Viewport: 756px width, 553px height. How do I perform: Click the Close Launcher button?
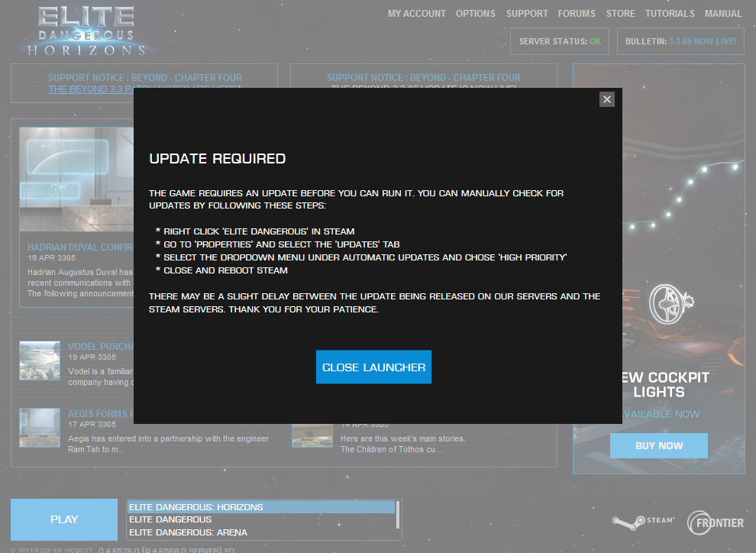pyautogui.click(x=373, y=367)
